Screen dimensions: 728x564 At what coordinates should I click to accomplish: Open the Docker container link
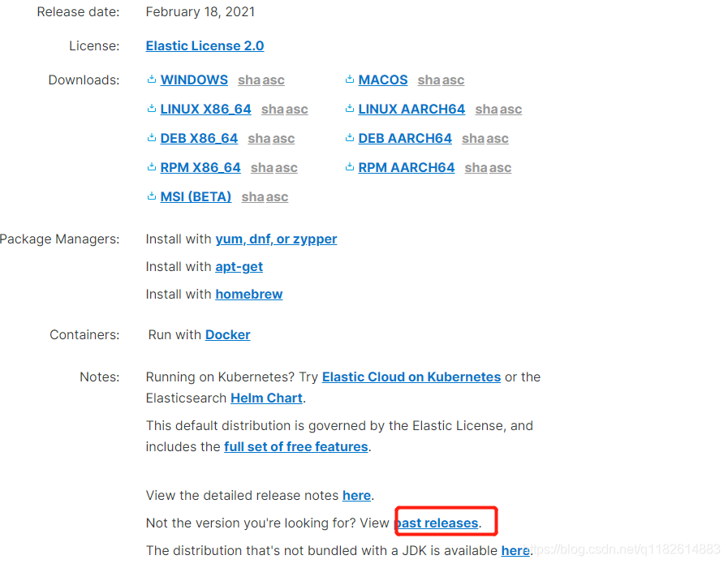pos(228,334)
